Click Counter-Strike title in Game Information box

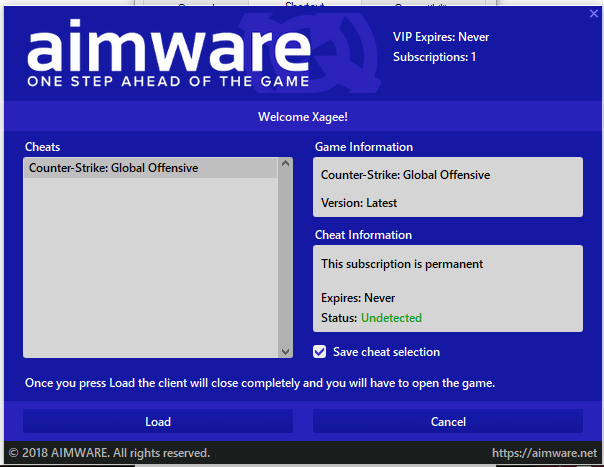[405, 175]
